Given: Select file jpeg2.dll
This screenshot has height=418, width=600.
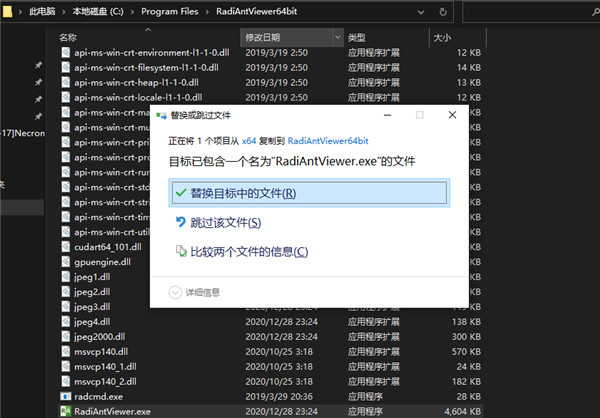Looking at the screenshot, I should point(92,292).
